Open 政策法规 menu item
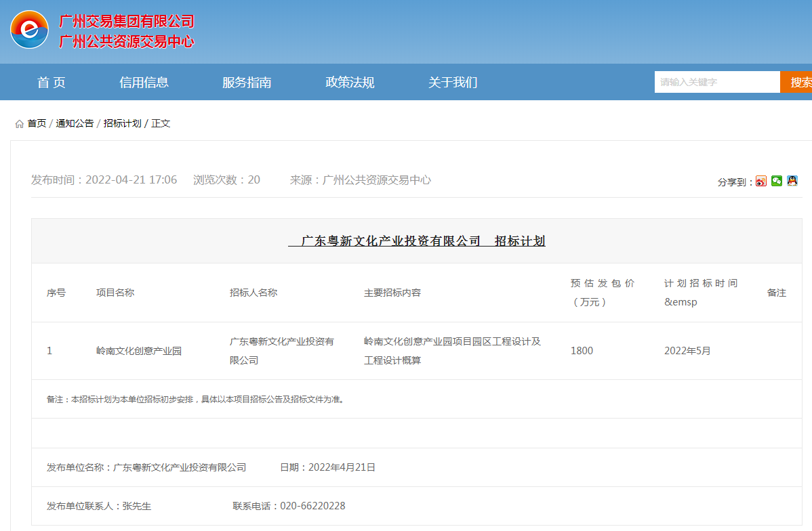812x531 pixels. (350, 82)
